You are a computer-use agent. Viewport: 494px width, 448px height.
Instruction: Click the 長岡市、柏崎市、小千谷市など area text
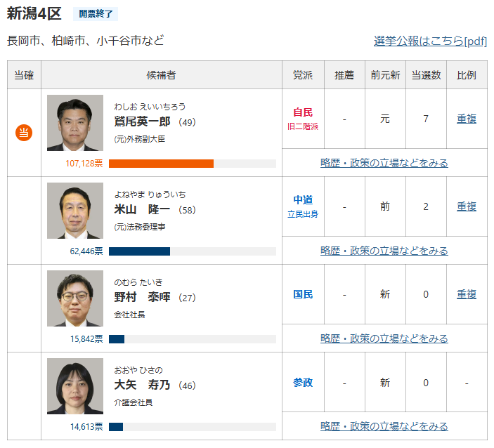[x=86, y=41]
